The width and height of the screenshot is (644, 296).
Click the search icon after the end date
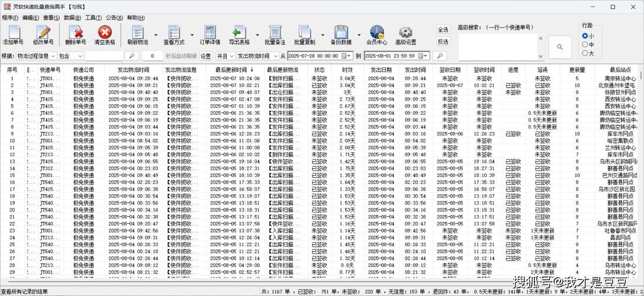pos(439,56)
